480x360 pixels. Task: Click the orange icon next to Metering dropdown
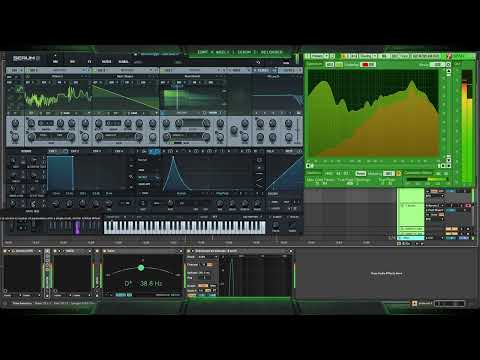399,174
